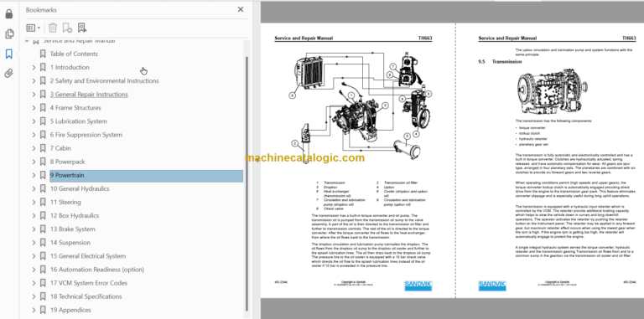Click bookmark icon beside 13 Brake System
This screenshot has width=644, height=319.
(43, 229)
